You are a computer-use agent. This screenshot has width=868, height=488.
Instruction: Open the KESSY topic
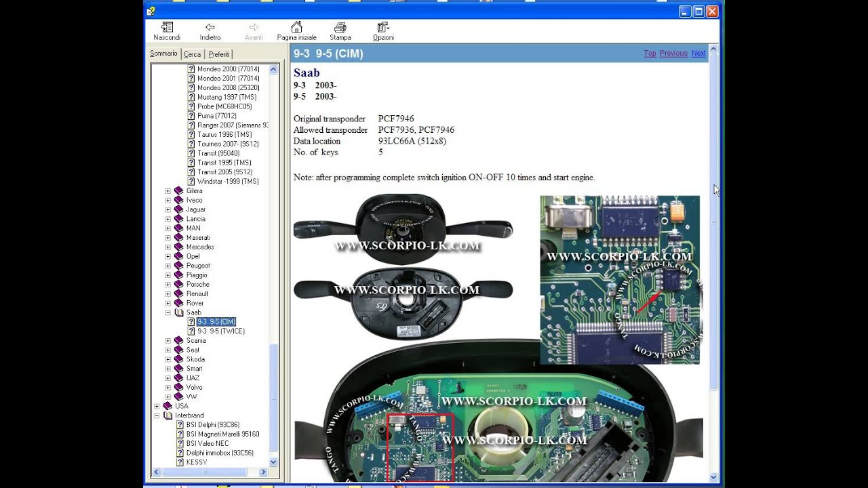(x=197, y=462)
